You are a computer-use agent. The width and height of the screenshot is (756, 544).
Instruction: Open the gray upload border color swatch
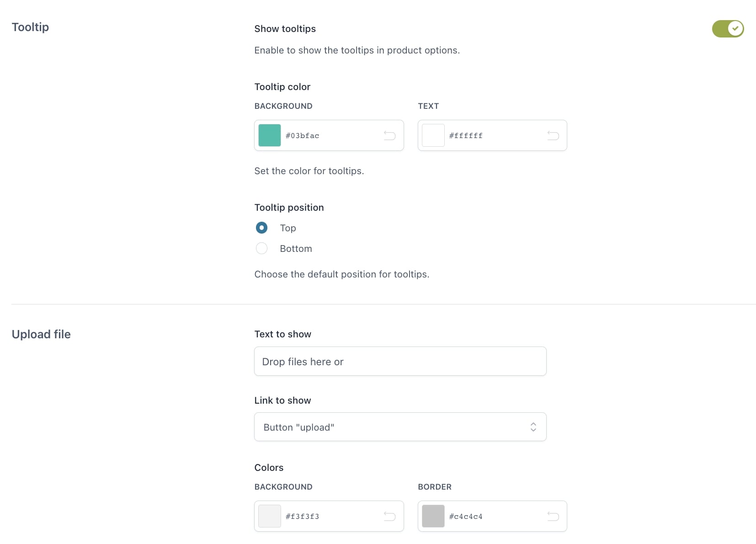pyautogui.click(x=433, y=516)
